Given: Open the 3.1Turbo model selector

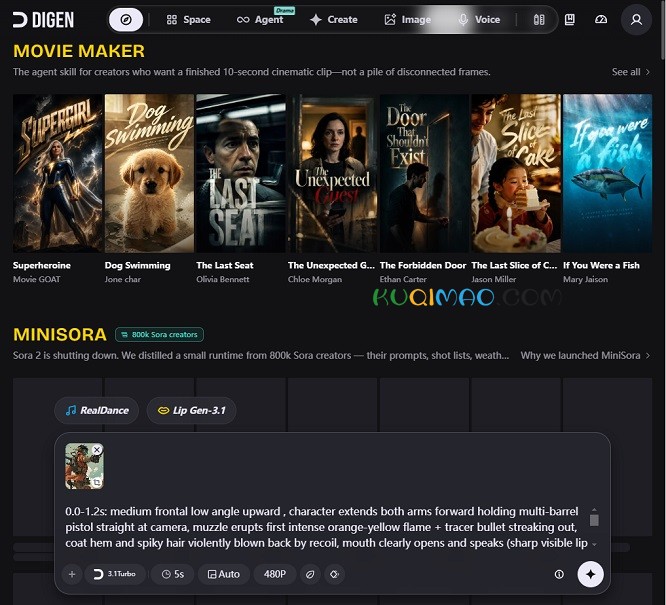Looking at the screenshot, I should point(115,574).
